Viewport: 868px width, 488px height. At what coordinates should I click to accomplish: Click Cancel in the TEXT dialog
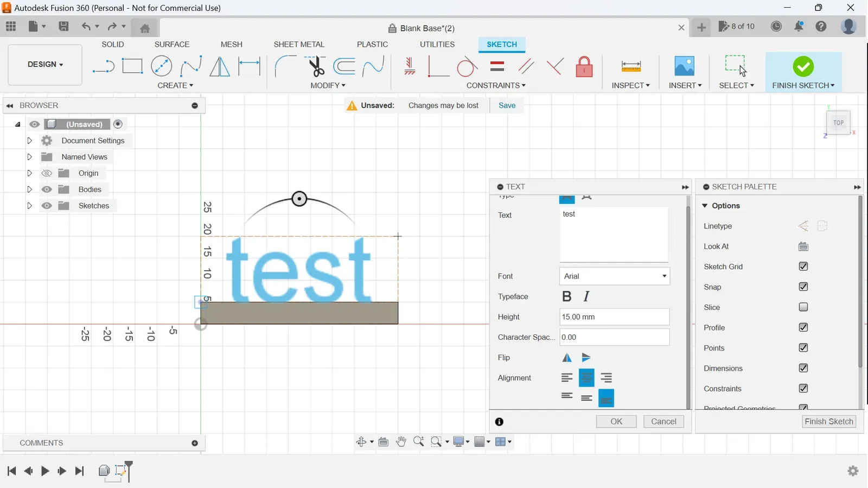[x=663, y=421]
